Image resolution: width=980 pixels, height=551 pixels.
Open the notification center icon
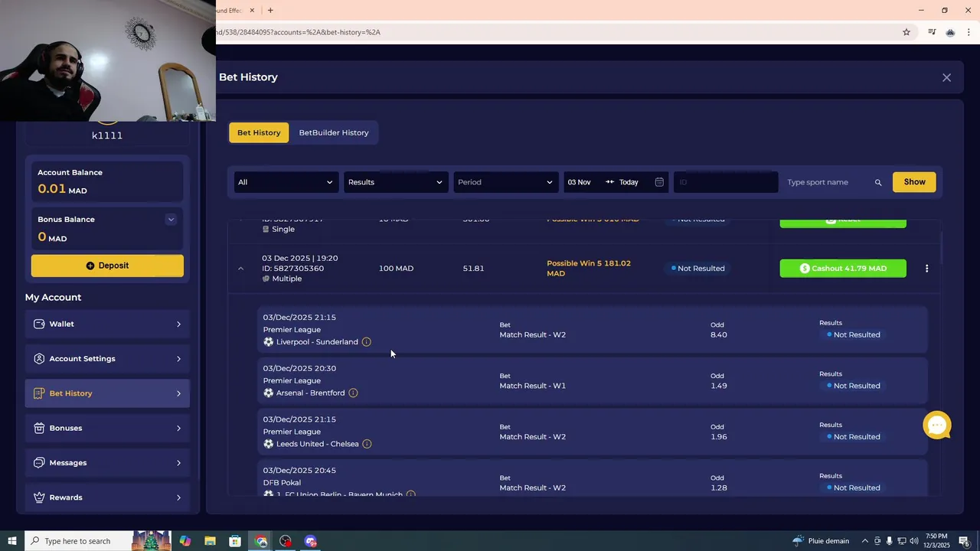click(x=964, y=541)
